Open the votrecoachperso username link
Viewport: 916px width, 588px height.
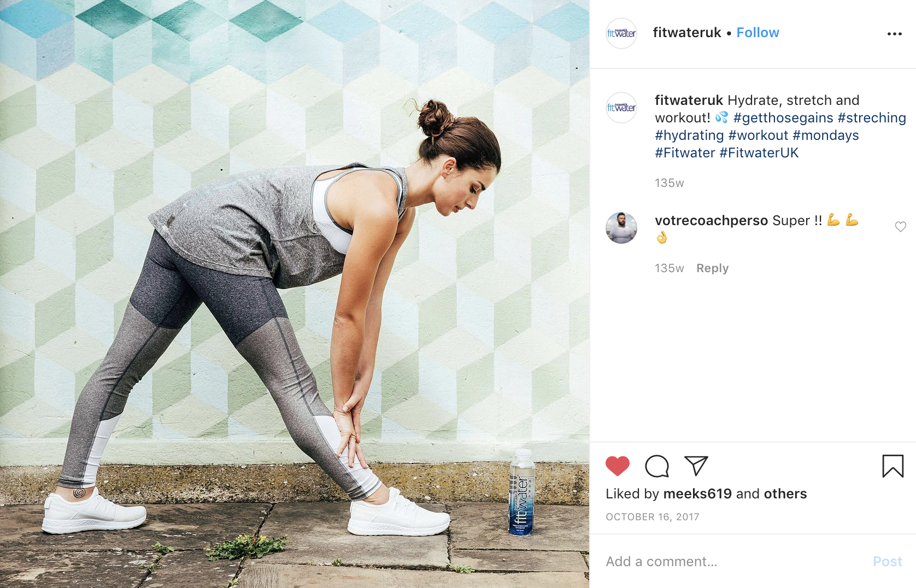[x=712, y=221]
